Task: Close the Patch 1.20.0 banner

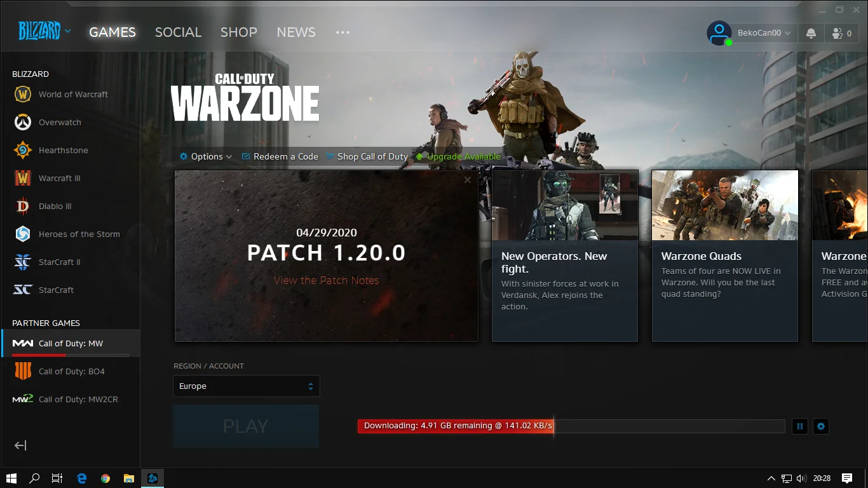Action: pyautogui.click(x=468, y=180)
